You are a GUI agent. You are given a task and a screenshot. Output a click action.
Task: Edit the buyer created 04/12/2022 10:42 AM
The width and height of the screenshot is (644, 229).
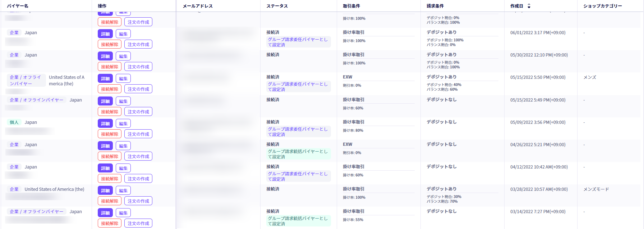(123, 168)
